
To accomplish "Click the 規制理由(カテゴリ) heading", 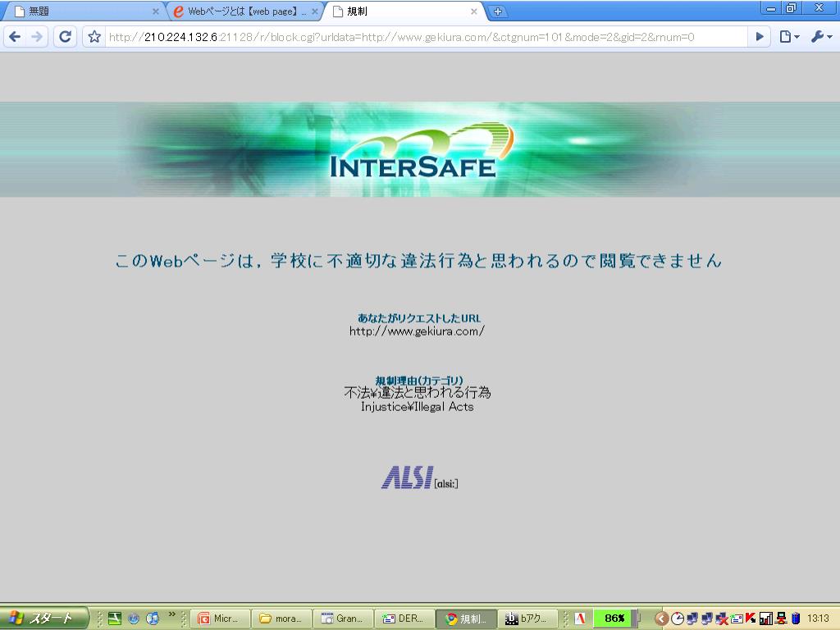I will (419, 381).
